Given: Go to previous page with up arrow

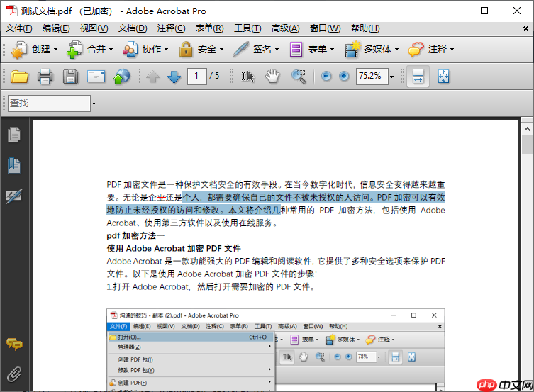Looking at the screenshot, I should (x=152, y=77).
